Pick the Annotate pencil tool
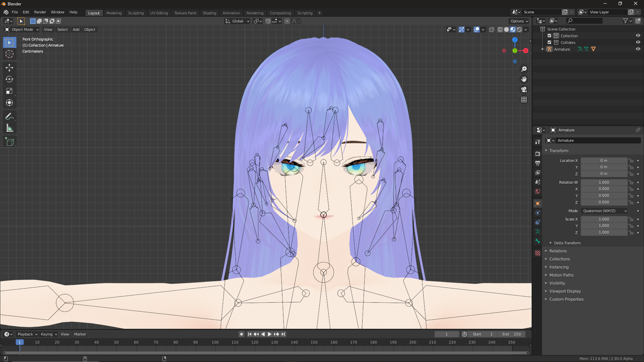Screen dimensions: 644x362 tap(9, 116)
